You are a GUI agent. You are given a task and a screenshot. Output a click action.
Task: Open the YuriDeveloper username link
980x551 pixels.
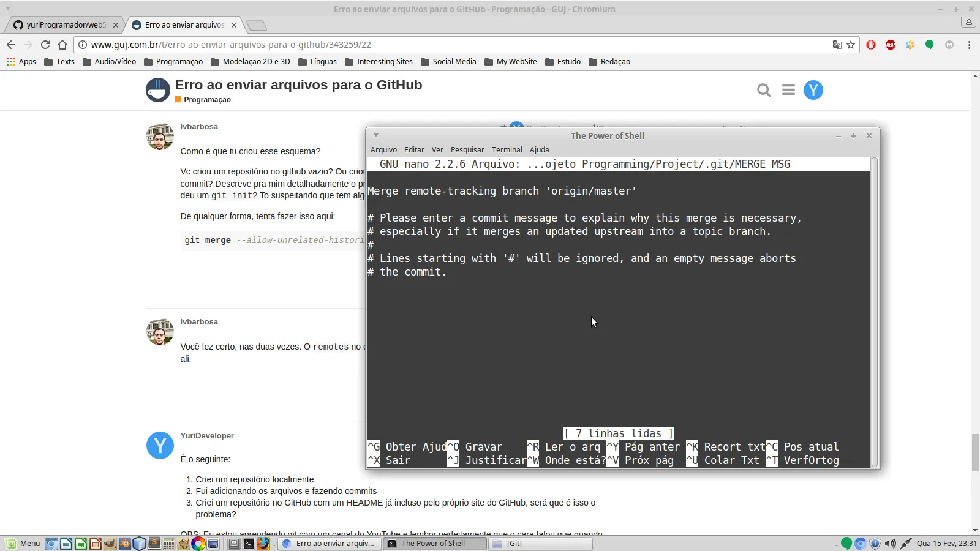[x=207, y=436]
